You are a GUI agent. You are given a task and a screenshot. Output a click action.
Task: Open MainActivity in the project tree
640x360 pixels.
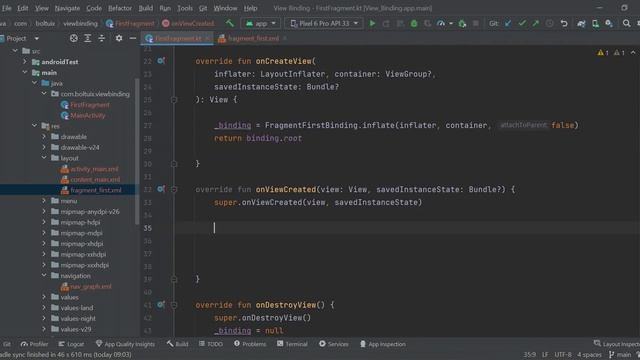[x=88, y=116]
